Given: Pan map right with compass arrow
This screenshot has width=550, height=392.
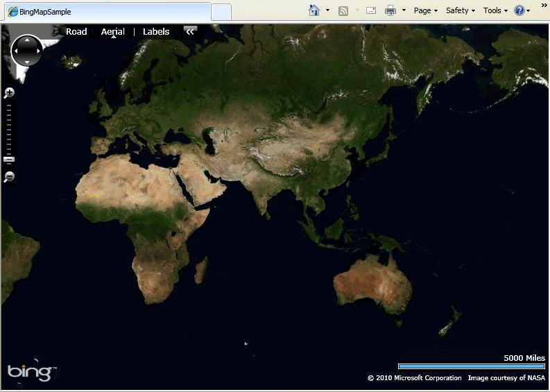Looking at the screenshot, I should click(38, 51).
